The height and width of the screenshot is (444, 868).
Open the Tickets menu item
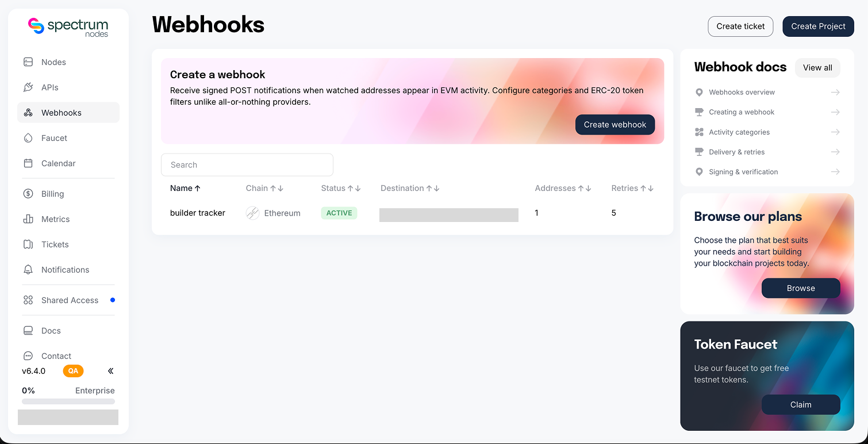(68, 244)
